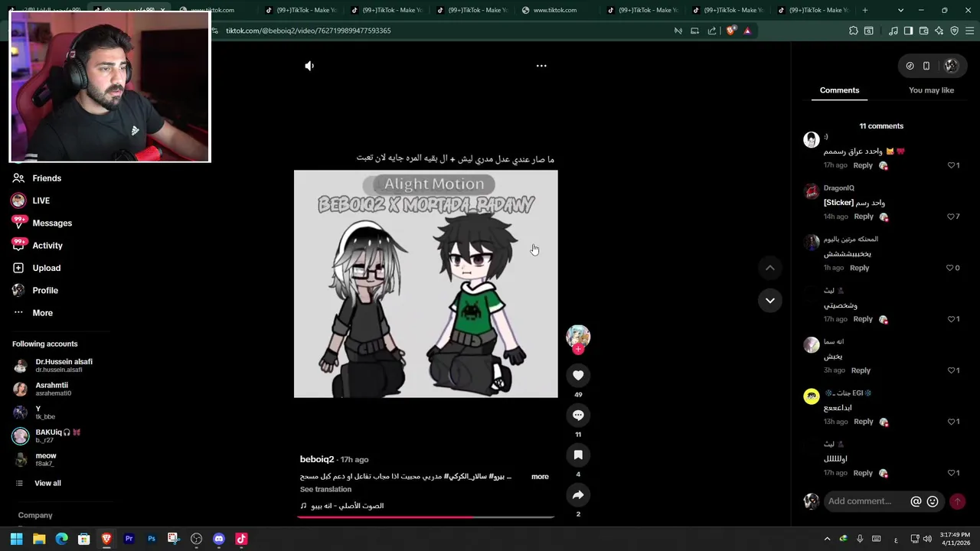Open the browser hamburger menu
Screen dimensions: 980x551
coord(970,31)
